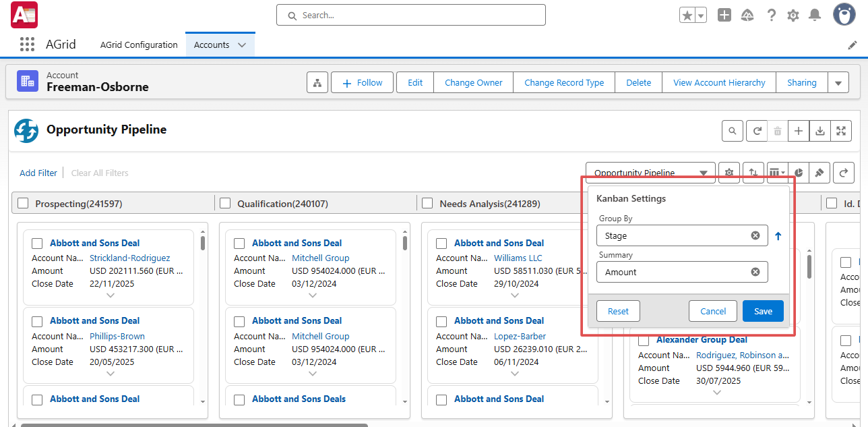Open the column layout dropdown icon
This screenshot has height=427, width=868.
coord(777,173)
